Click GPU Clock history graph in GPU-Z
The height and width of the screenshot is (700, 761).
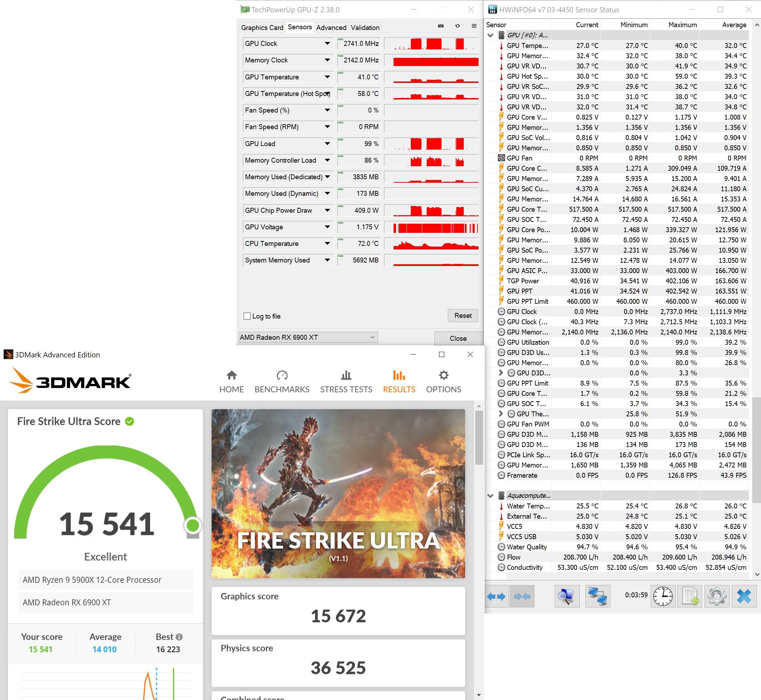pos(432,43)
